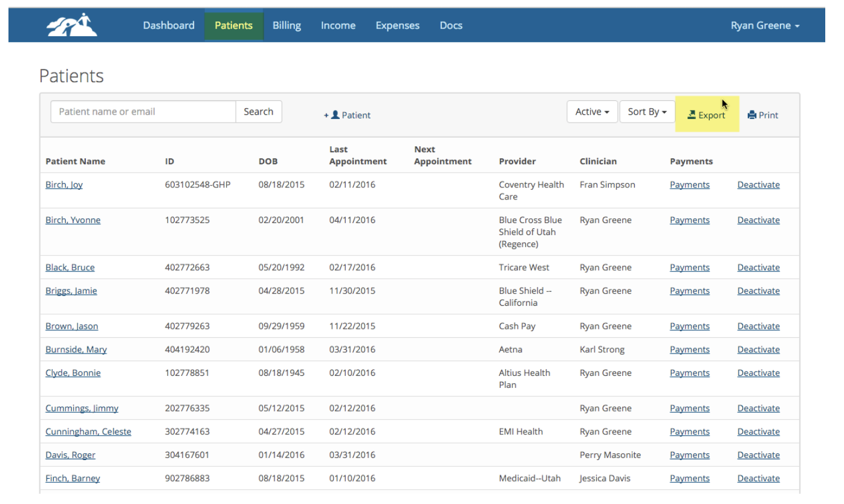View Payments for Finch, Barney
The image size is (844, 504).
click(x=689, y=478)
